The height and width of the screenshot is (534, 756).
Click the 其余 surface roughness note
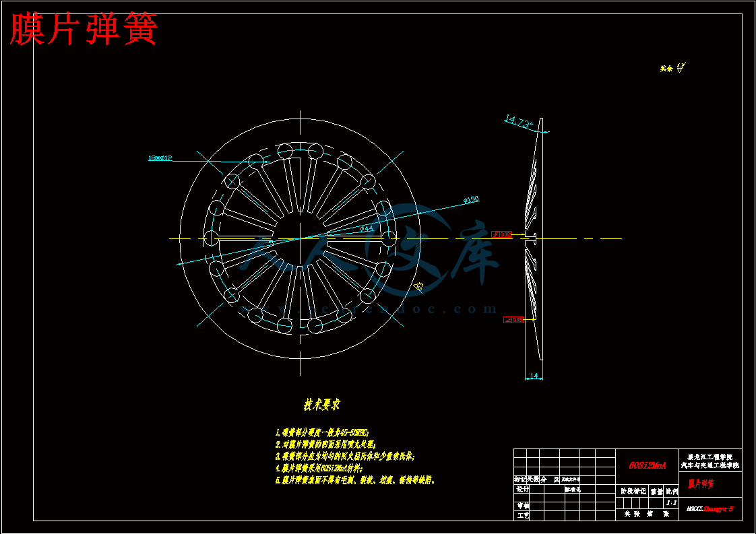(673, 68)
